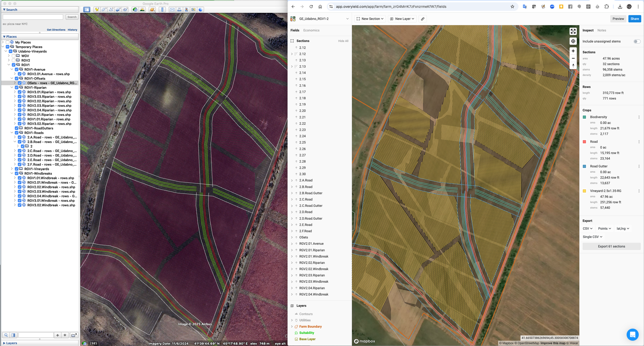Open Chrome downloads icon

click(620, 7)
